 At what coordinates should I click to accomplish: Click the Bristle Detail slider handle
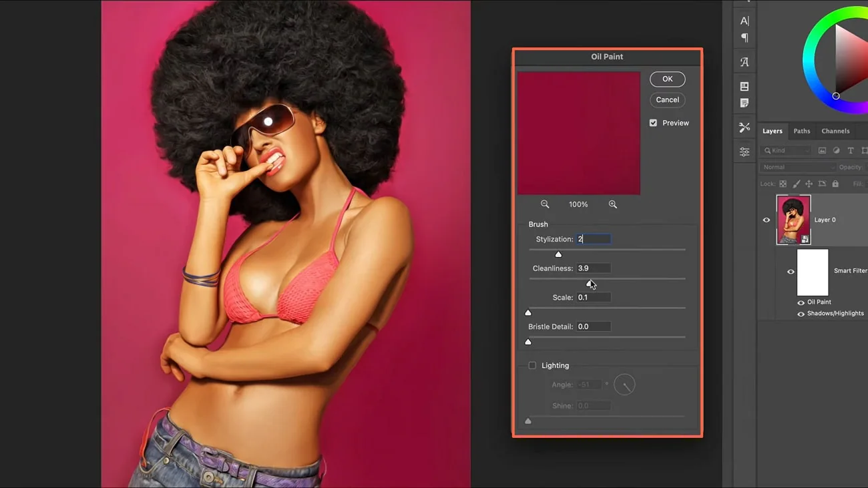pos(528,342)
